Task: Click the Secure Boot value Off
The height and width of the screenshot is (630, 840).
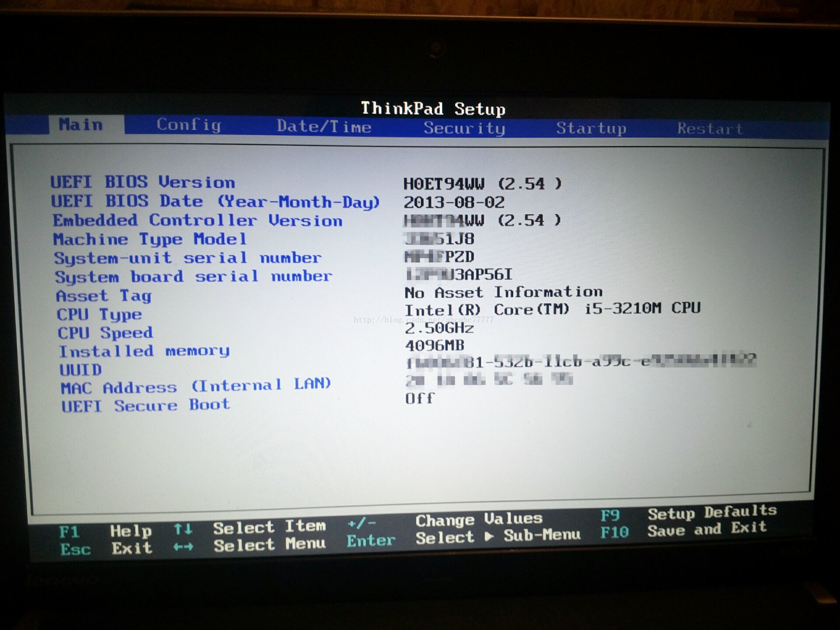Action: pos(420,399)
